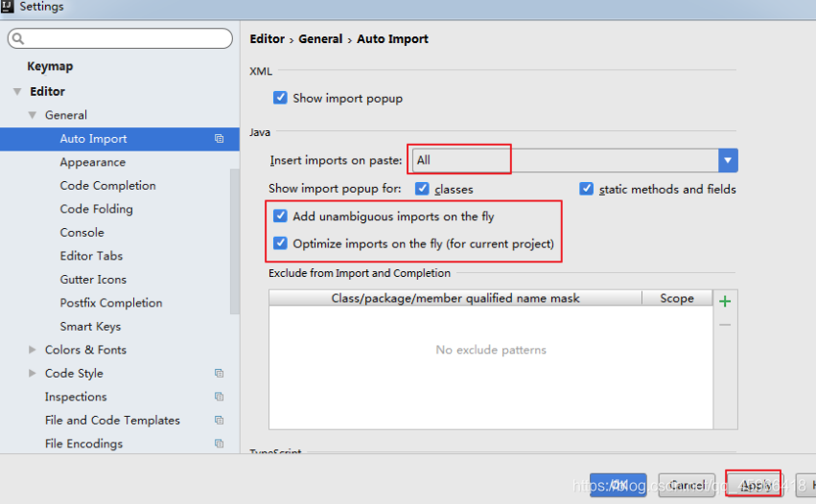816x504 pixels.
Task: Toggle Optimize imports on the fly
Action: click(280, 243)
